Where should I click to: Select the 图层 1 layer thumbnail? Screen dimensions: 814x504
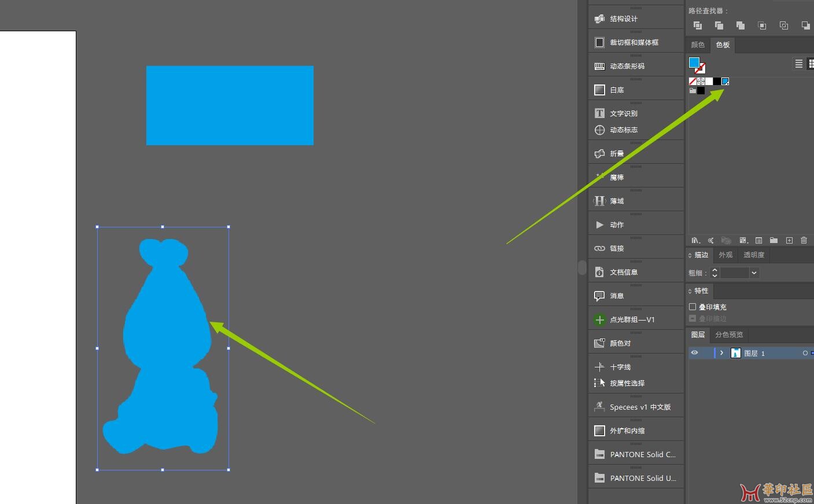(736, 353)
